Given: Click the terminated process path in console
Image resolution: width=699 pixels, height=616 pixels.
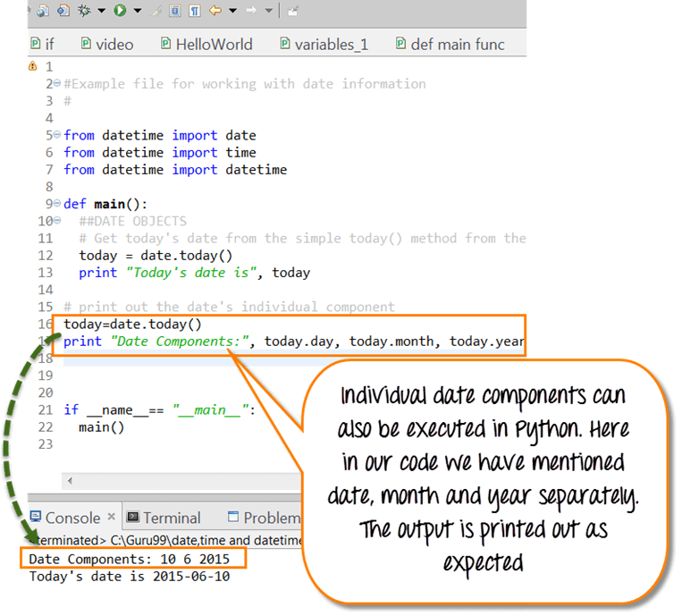Looking at the screenshot, I should coord(167,540).
